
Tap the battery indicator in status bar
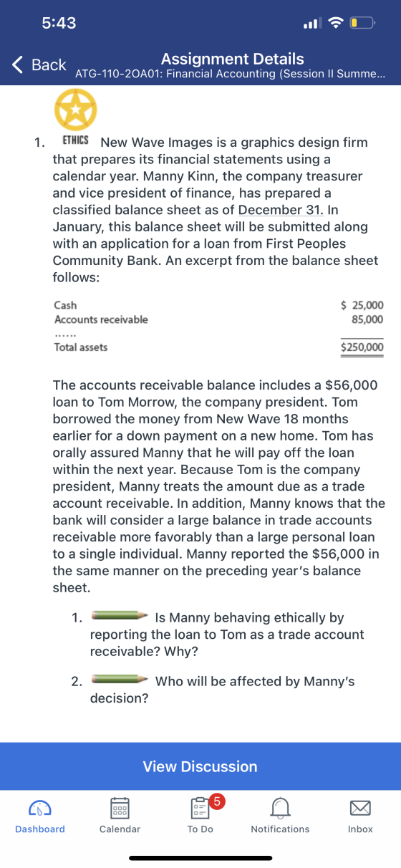point(362,23)
